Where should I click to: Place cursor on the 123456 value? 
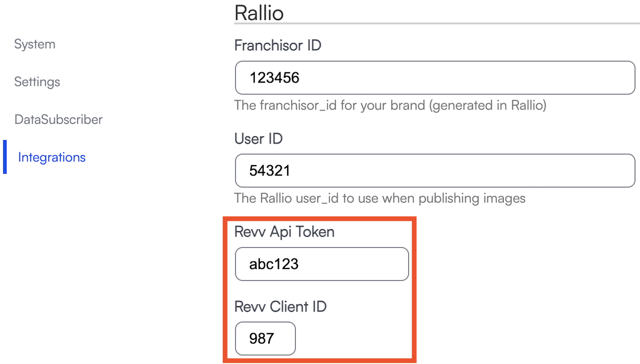coord(274,78)
